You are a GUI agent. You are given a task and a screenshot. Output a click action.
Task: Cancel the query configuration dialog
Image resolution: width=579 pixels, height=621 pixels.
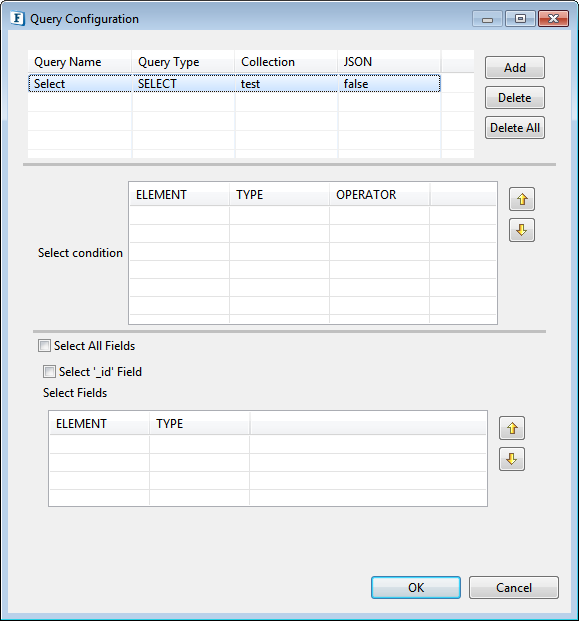click(514, 588)
